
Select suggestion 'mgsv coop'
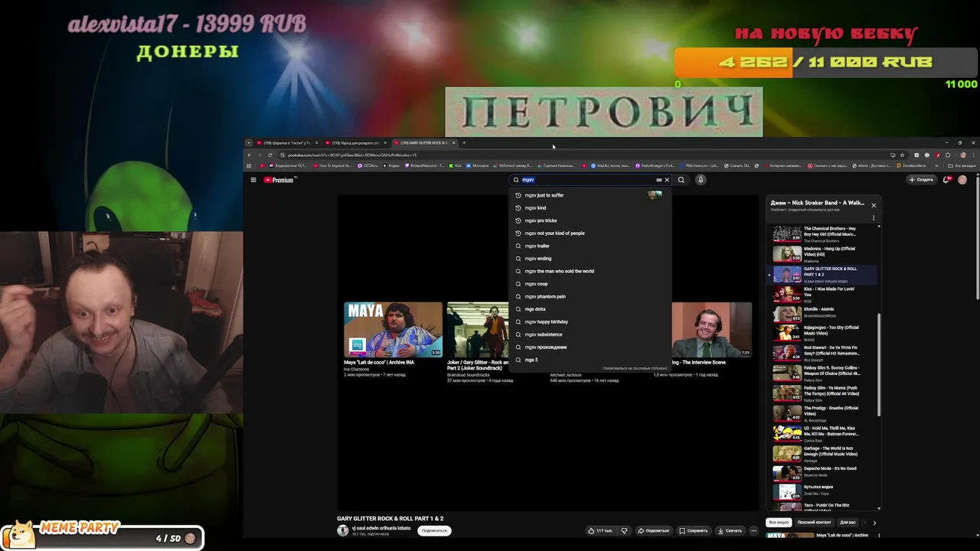[x=590, y=284]
